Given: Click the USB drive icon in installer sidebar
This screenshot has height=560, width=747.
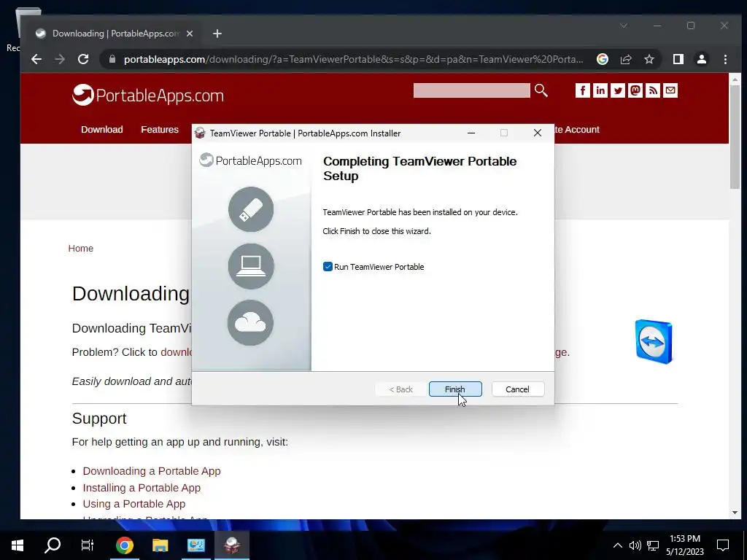Looking at the screenshot, I should [251, 209].
